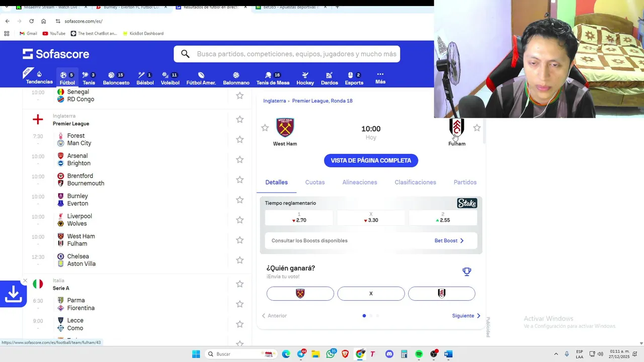Click VISTA DE PÁGINA COMPLETA button
Image resolution: width=644 pixels, height=362 pixels.
click(371, 160)
